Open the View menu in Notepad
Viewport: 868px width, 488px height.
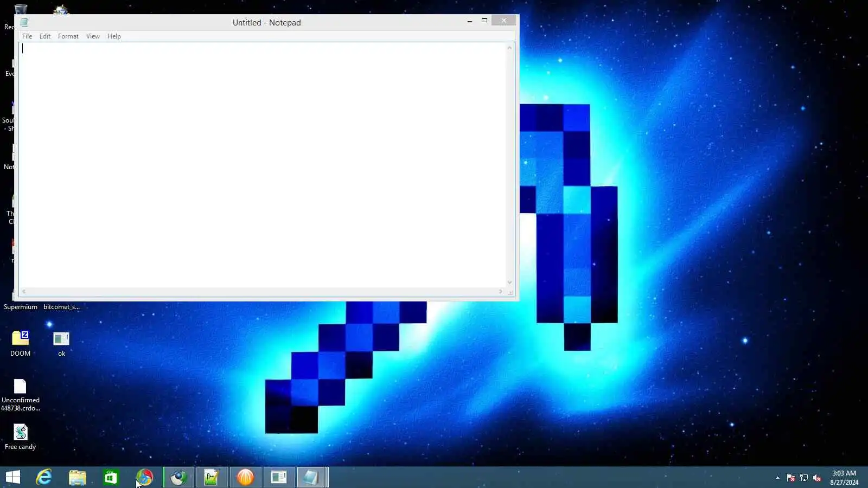coord(93,36)
